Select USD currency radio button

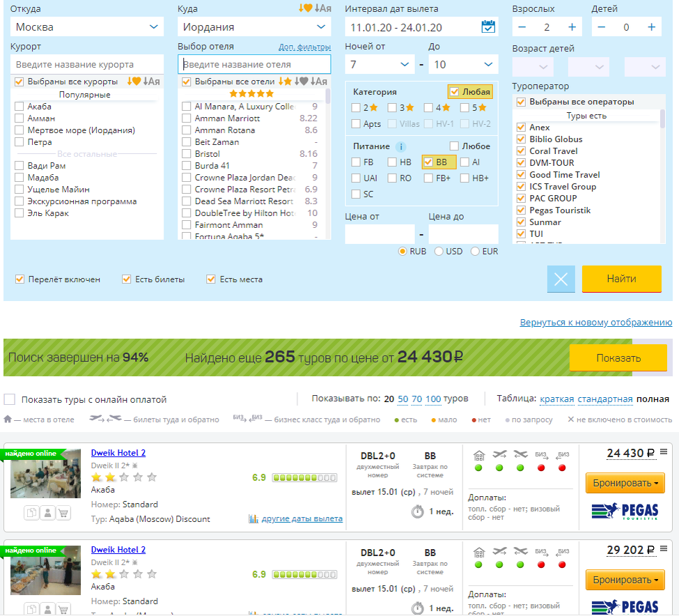tap(439, 252)
